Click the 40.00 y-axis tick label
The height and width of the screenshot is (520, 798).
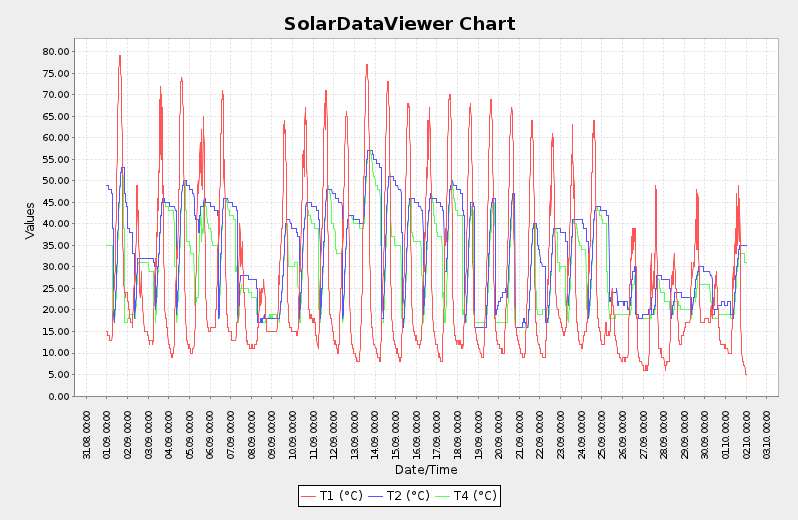pyautogui.click(x=56, y=224)
